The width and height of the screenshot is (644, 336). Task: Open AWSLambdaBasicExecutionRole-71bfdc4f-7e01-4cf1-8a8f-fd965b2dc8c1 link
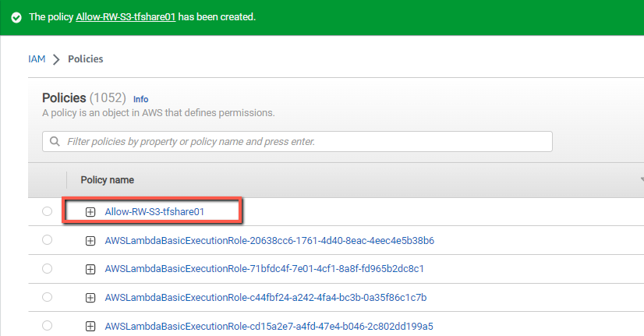[x=264, y=269]
